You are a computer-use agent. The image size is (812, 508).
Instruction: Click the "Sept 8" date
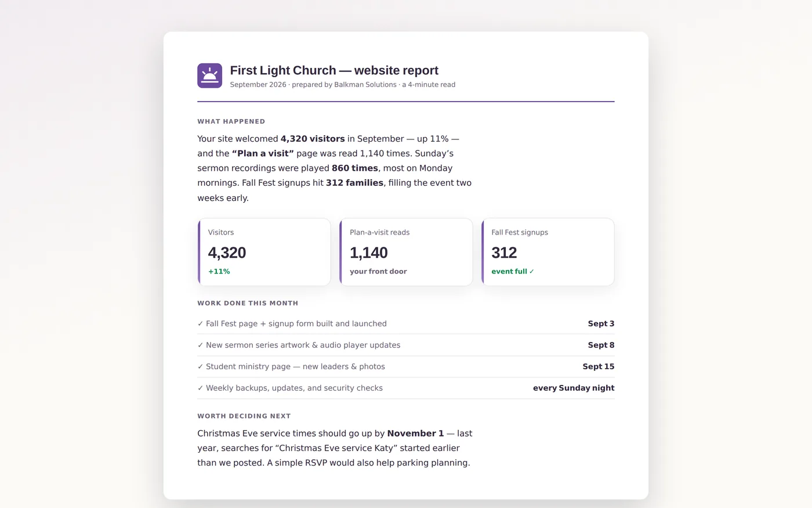601,345
